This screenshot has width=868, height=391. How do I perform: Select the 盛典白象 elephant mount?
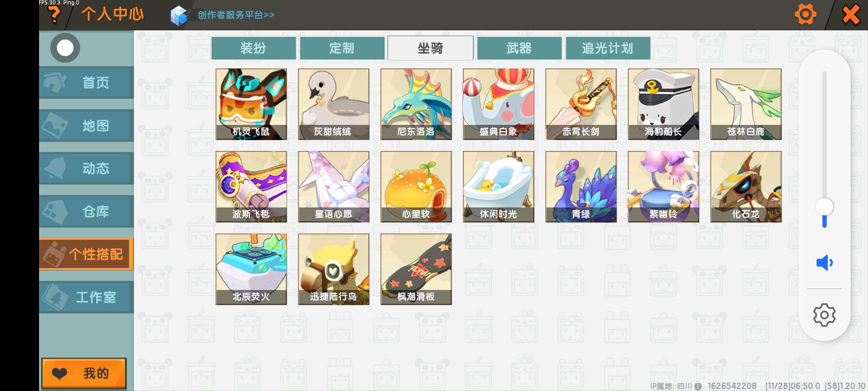pos(498,104)
